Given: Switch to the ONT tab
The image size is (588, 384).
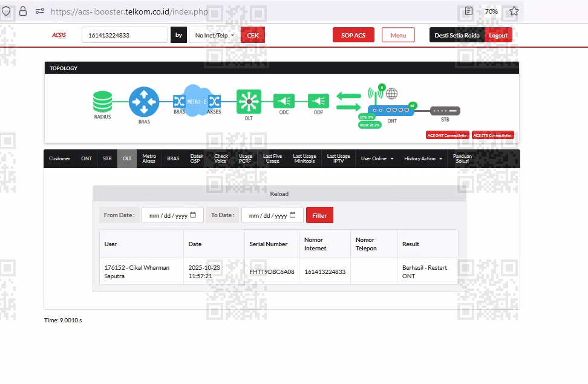Looking at the screenshot, I should [x=87, y=158].
